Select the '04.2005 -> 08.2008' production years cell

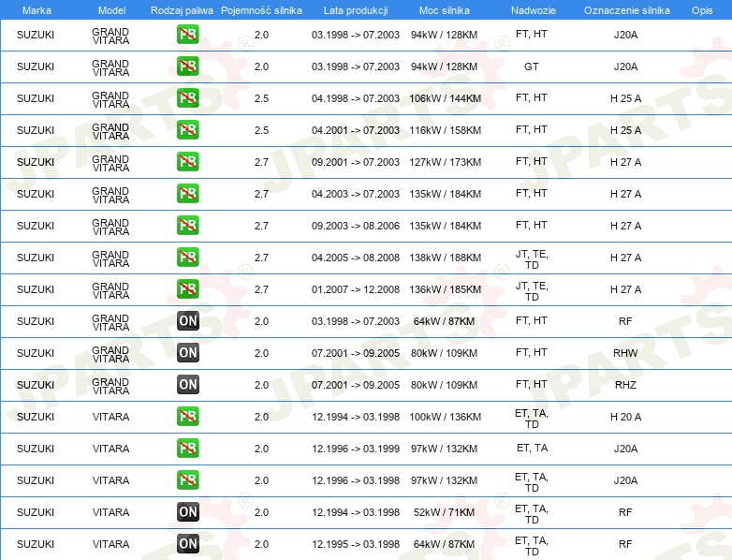pyautogui.click(x=356, y=258)
